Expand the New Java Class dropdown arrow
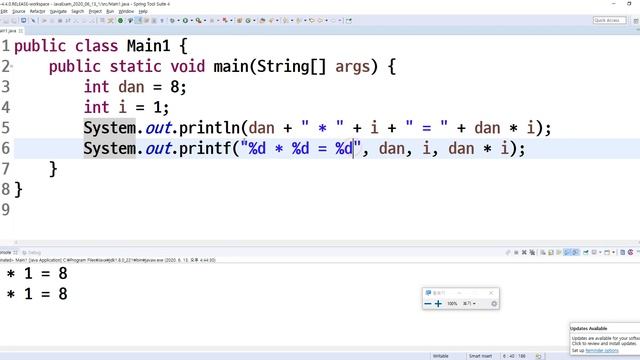 tap(254, 20)
